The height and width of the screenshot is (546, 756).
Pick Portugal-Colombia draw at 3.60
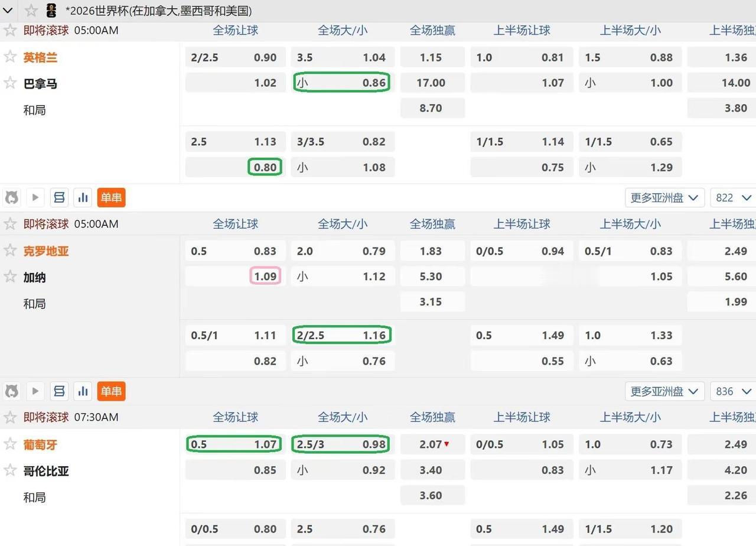(432, 496)
